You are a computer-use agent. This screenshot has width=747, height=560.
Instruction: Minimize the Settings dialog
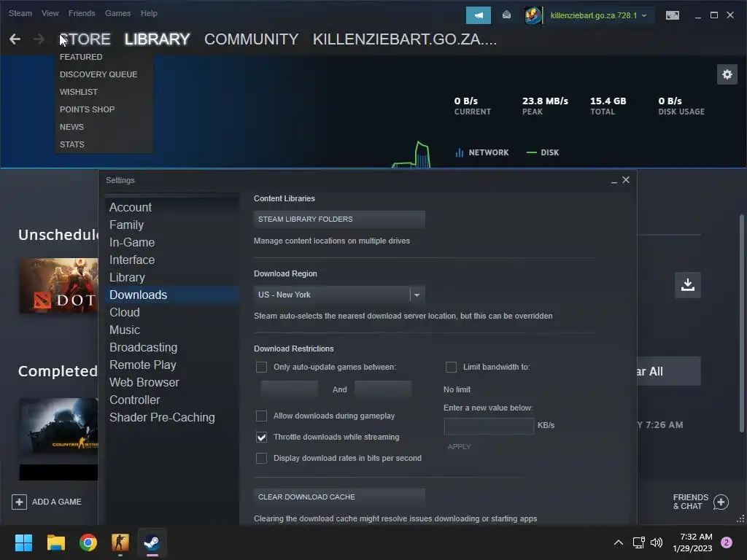[614, 181]
